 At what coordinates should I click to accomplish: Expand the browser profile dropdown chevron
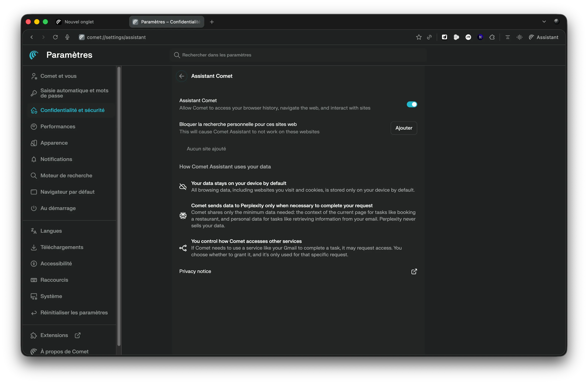(544, 22)
